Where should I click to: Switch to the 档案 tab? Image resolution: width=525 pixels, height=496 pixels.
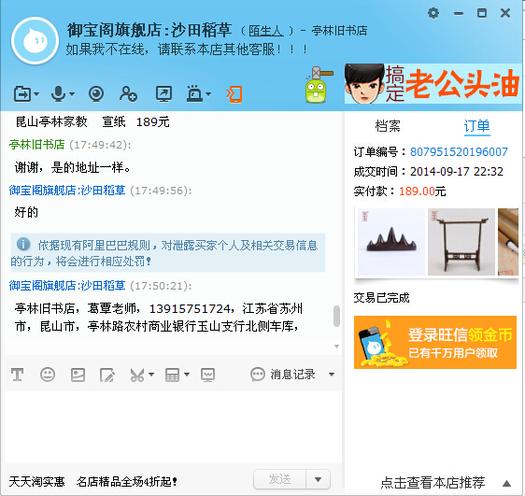pyautogui.click(x=387, y=126)
